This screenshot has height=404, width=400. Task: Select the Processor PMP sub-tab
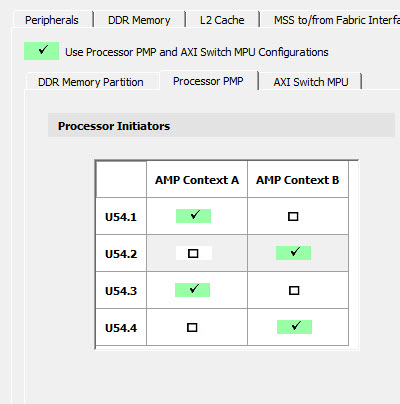[208, 81]
